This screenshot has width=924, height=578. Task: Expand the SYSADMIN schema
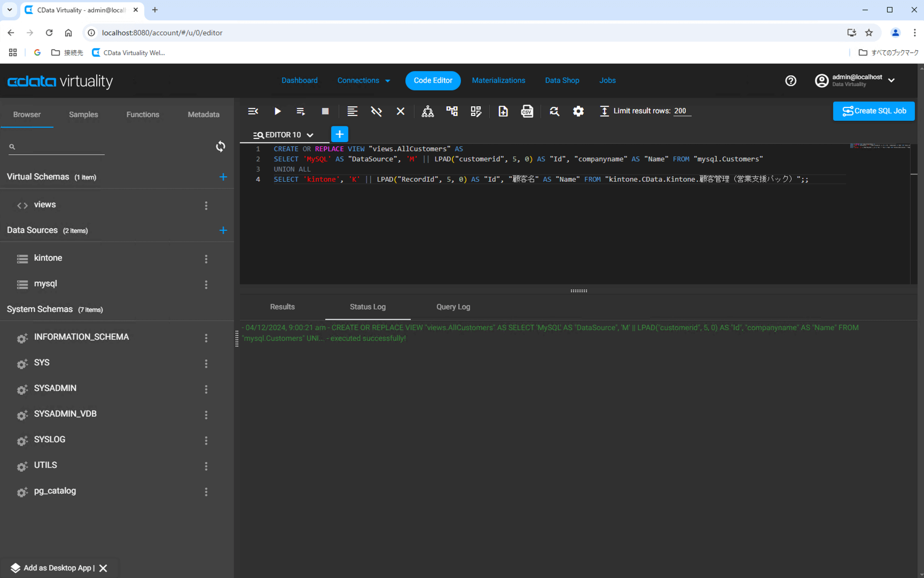point(55,388)
